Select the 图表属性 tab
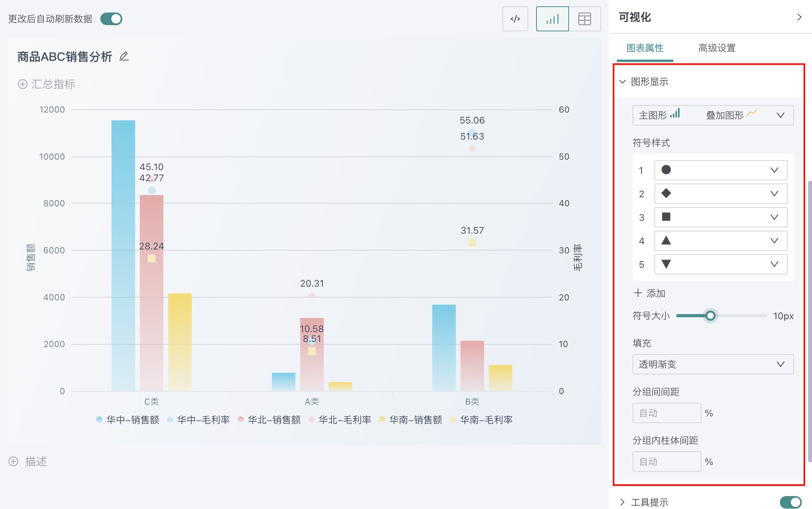812x509 pixels. [645, 48]
